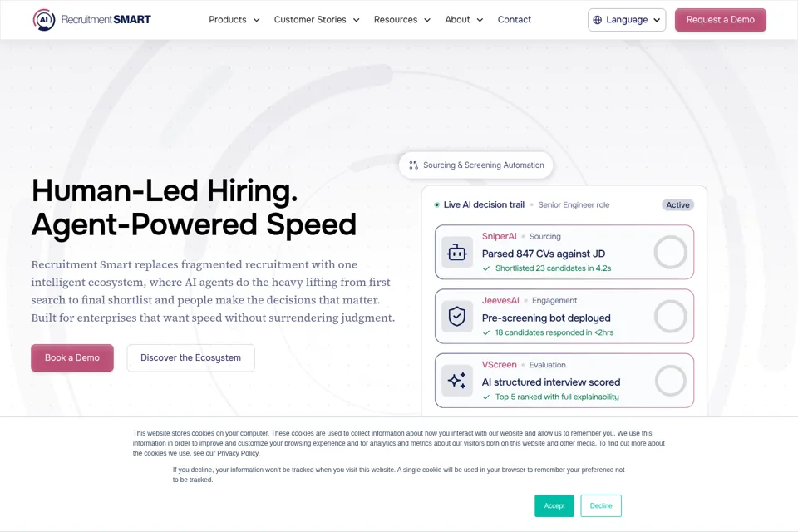
Task: Click the 'AI structured interview scored' text
Action: [551, 382]
